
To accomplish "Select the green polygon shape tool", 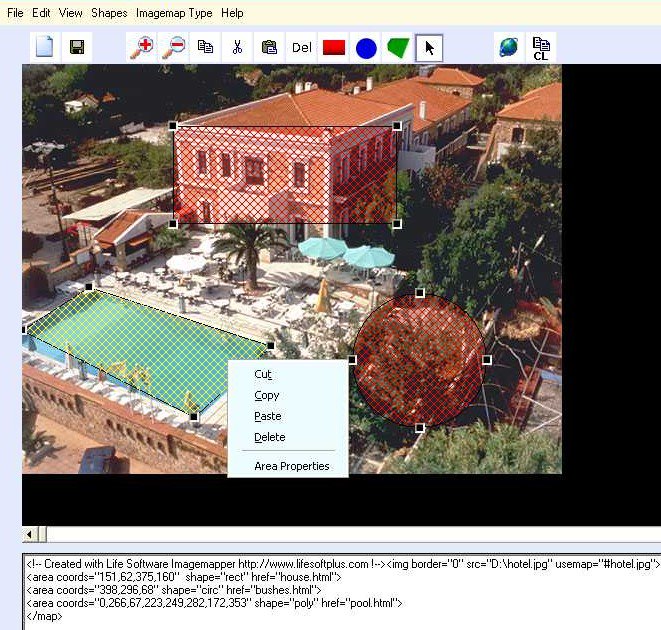I will (398, 48).
